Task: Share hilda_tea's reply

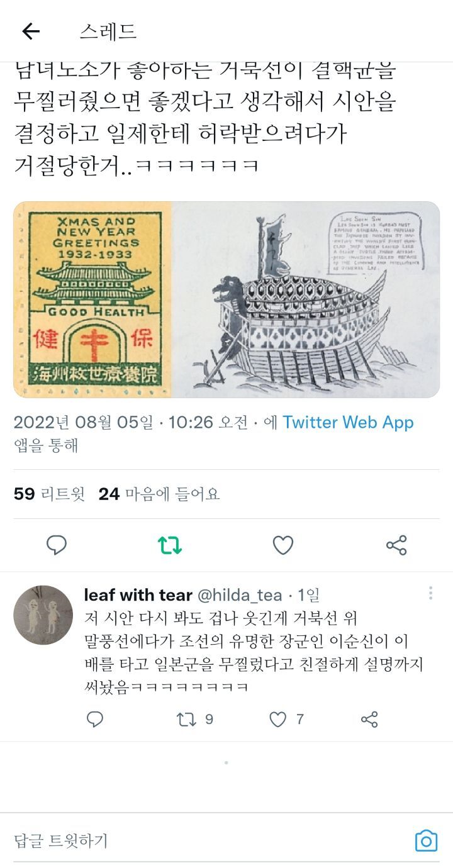Action: click(x=370, y=719)
